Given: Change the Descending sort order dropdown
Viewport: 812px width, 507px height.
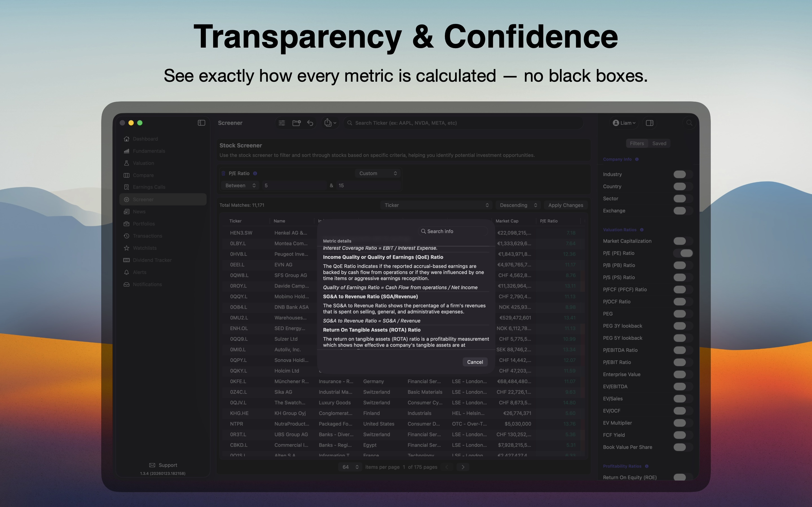Looking at the screenshot, I should click(x=518, y=205).
